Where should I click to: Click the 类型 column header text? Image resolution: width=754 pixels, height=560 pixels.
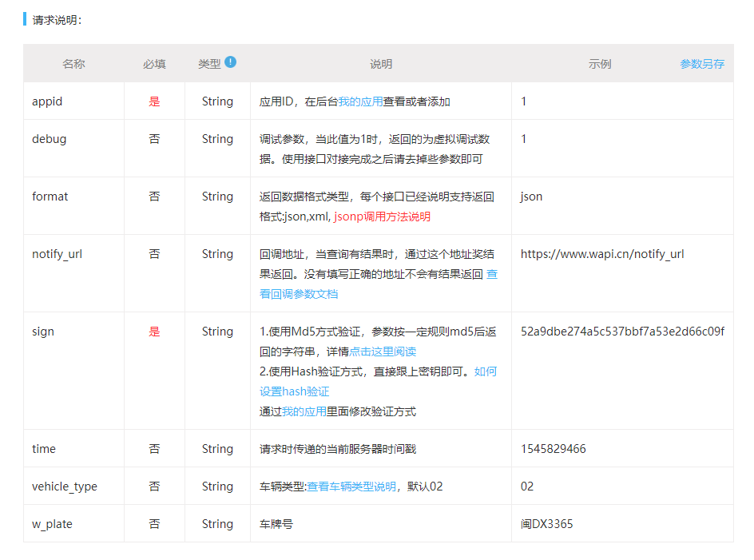209,64
